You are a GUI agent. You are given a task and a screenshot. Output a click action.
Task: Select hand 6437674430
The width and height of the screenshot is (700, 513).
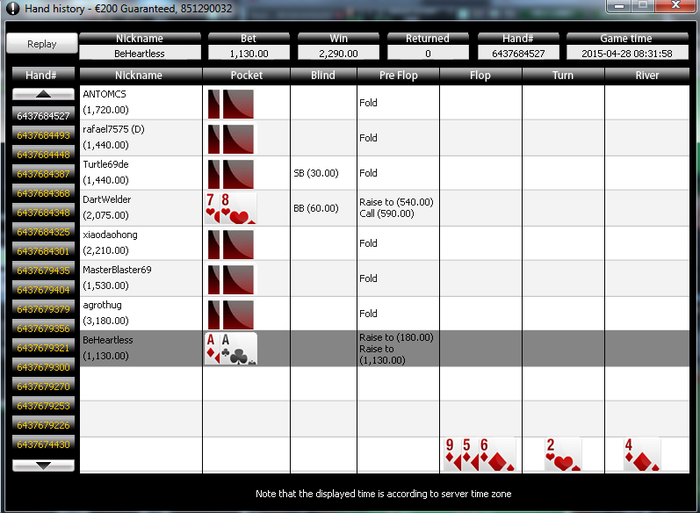[x=43, y=444]
